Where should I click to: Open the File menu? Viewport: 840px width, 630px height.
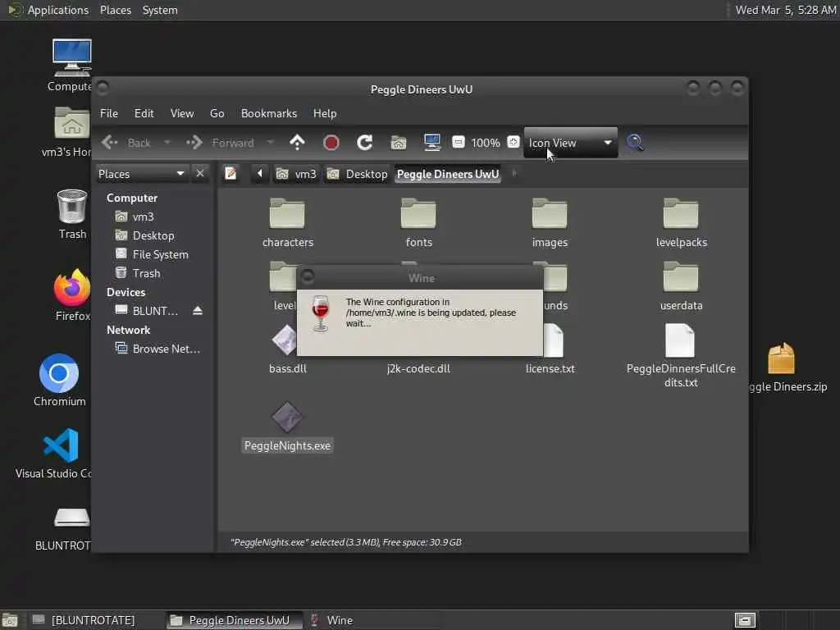point(109,113)
